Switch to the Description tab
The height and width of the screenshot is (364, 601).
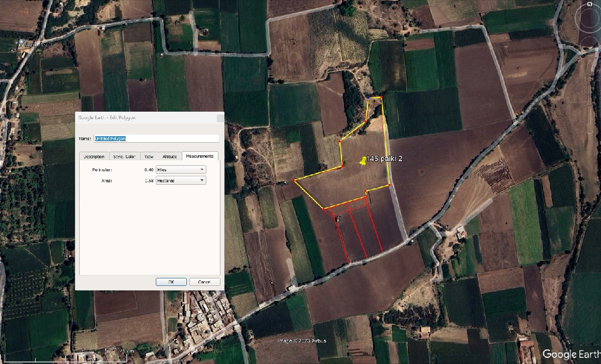(x=94, y=156)
